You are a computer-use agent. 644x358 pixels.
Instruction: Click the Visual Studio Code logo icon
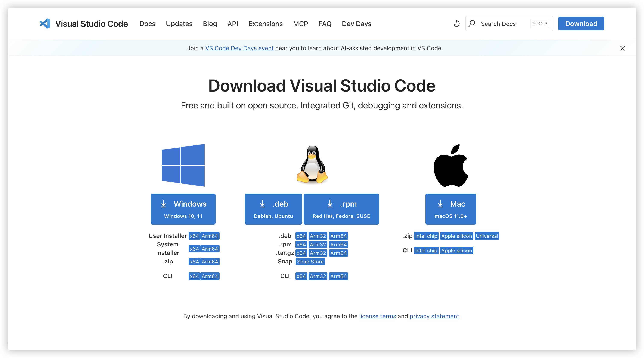pyautogui.click(x=45, y=24)
